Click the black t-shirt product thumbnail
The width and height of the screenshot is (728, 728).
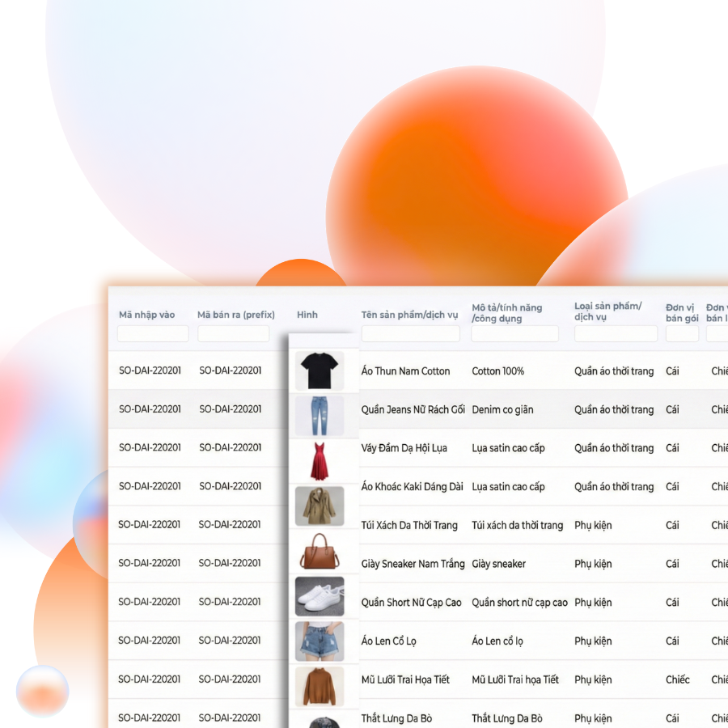tap(319, 371)
